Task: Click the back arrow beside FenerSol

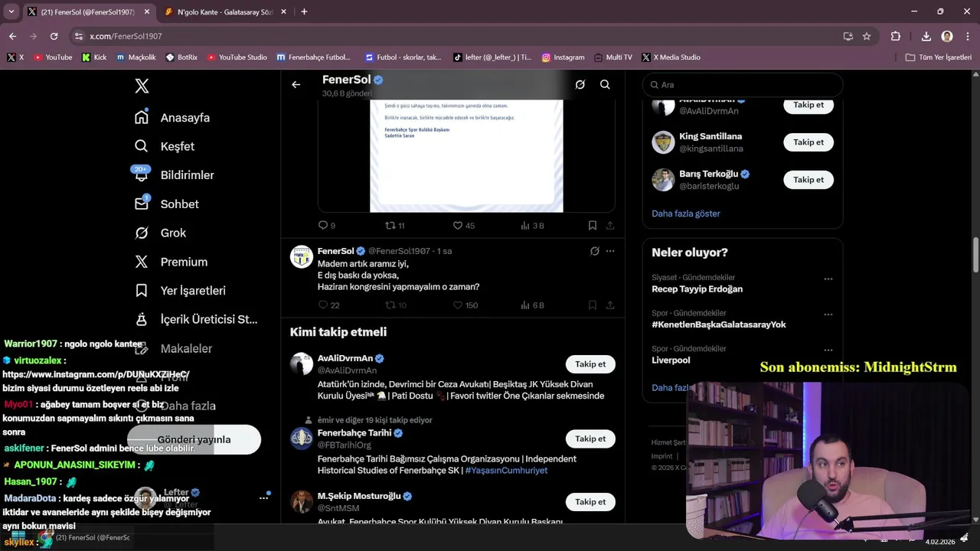Action: 296,85
